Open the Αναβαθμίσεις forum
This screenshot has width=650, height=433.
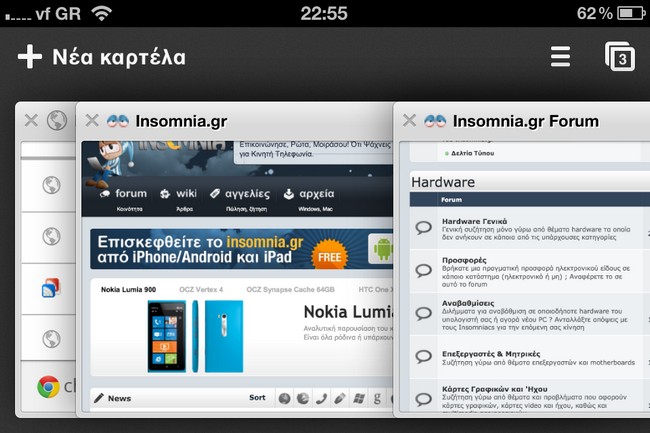(468, 303)
